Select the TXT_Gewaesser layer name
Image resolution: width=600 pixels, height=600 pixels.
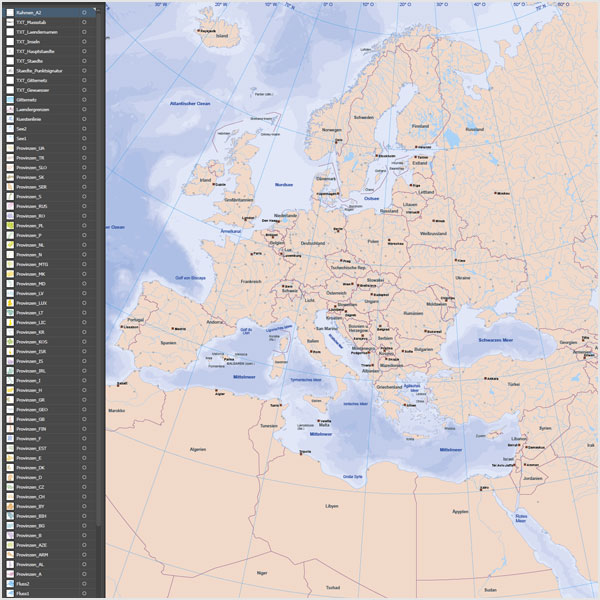(x=33, y=89)
